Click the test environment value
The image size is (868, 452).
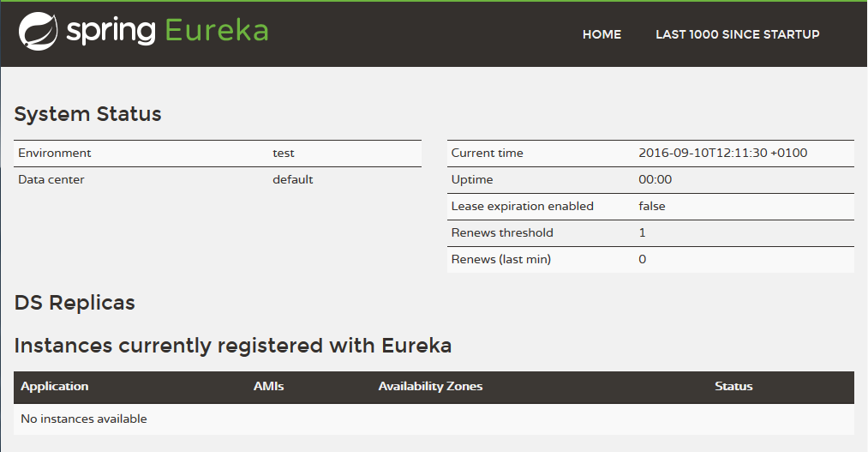[x=284, y=153]
